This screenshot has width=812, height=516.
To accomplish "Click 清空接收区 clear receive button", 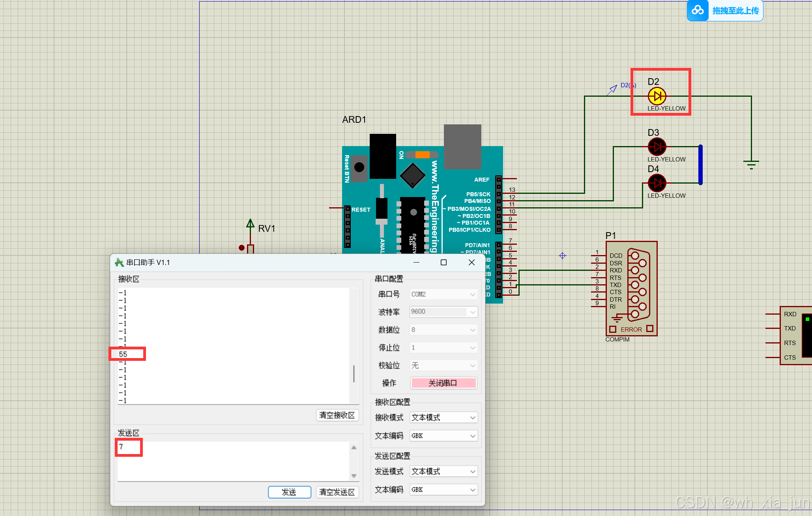I will tap(337, 415).
